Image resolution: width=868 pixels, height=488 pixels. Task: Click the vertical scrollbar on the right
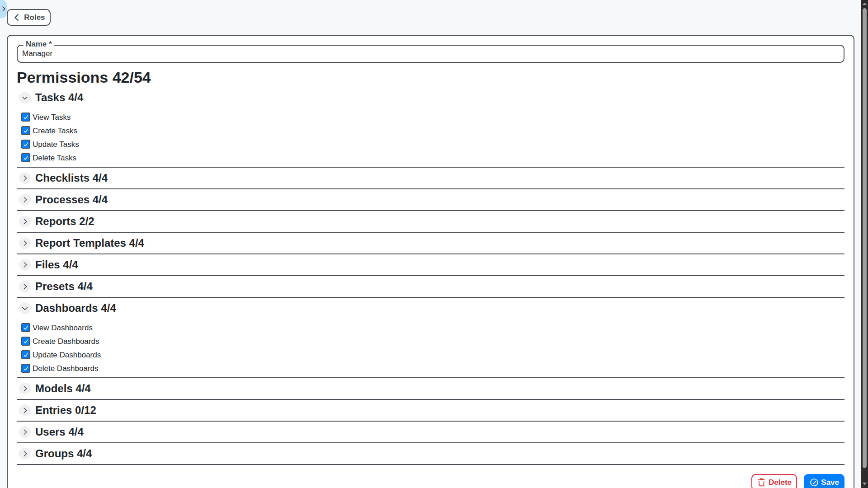(864, 244)
